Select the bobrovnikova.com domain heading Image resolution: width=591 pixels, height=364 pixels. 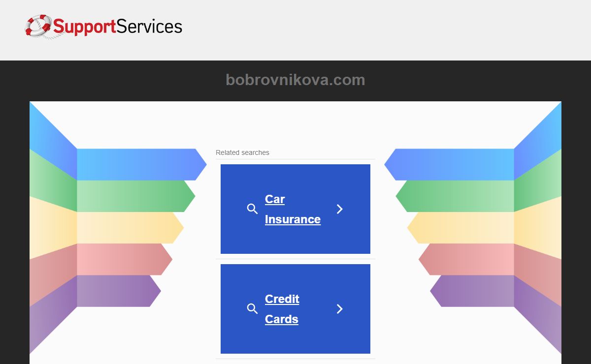click(x=295, y=80)
